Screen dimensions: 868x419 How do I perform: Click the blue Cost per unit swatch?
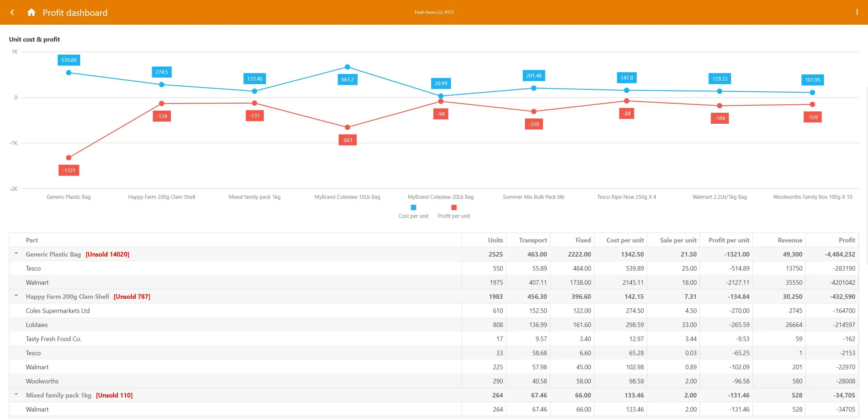tap(413, 208)
